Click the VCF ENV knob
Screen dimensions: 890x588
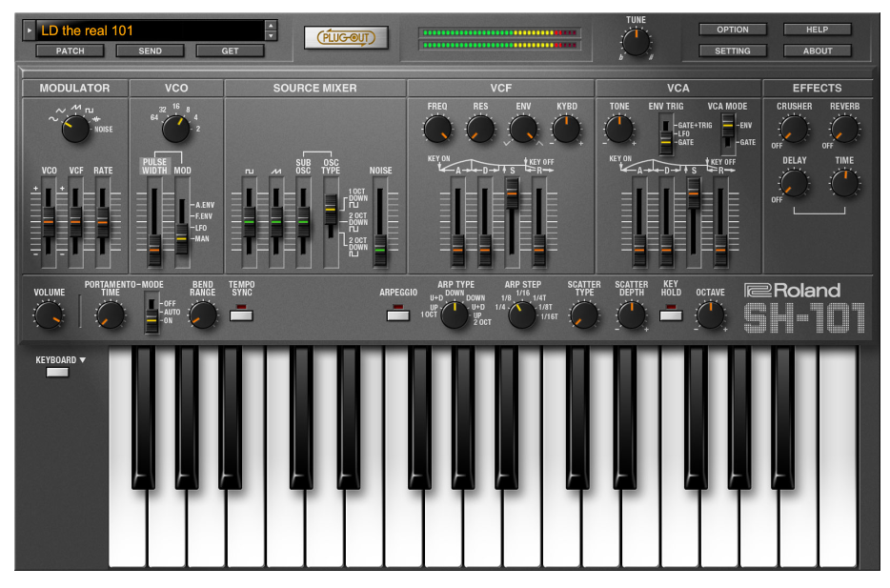click(x=523, y=129)
